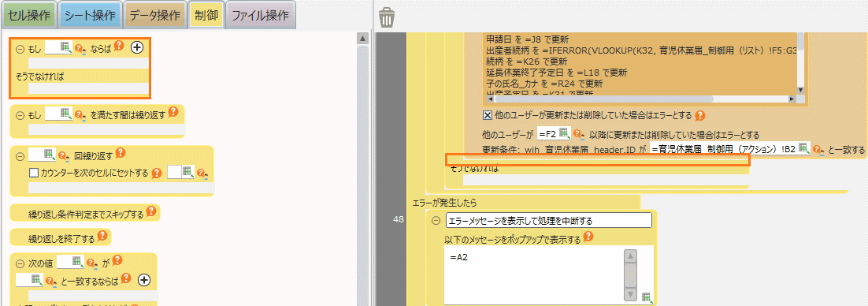The image size is (868, 306).
Task: Open the cell picker inside the =A2 message box
Action: (x=647, y=297)
